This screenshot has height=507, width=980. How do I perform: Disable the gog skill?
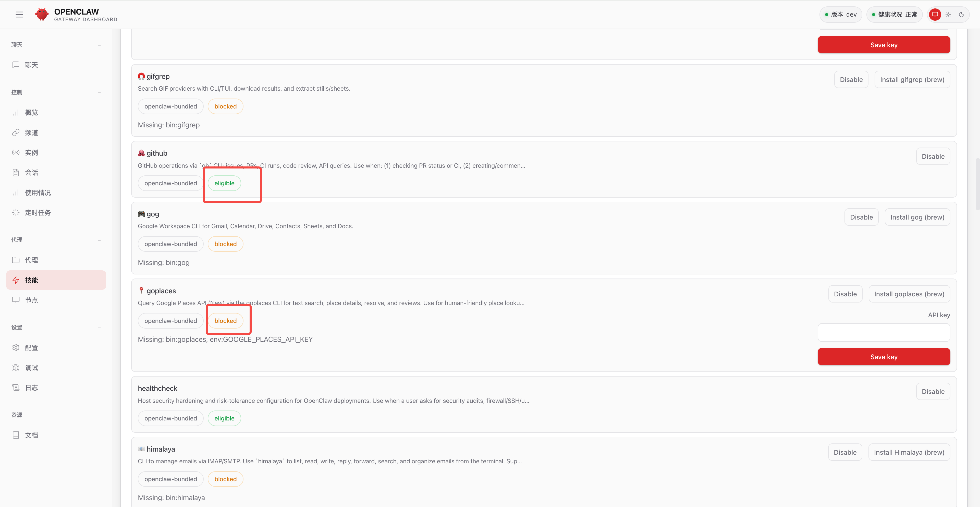click(x=861, y=217)
